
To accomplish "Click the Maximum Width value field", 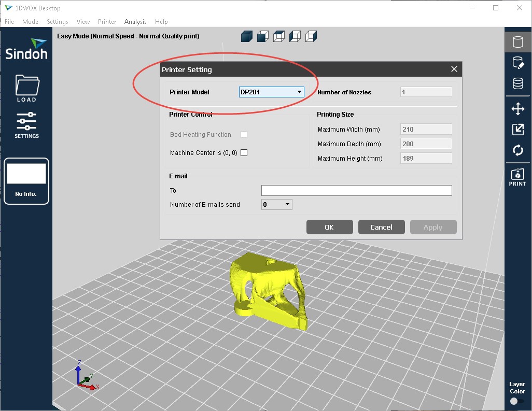I will tap(426, 129).
